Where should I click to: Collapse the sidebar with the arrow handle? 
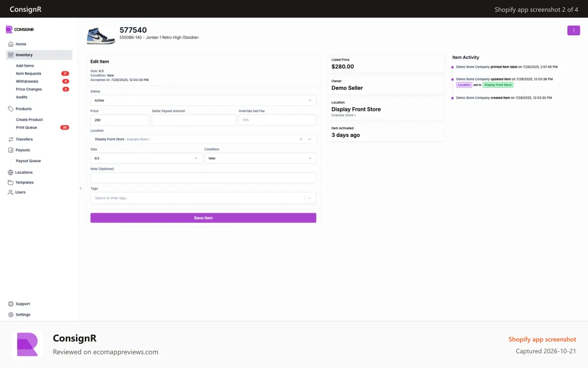point(80,188)
